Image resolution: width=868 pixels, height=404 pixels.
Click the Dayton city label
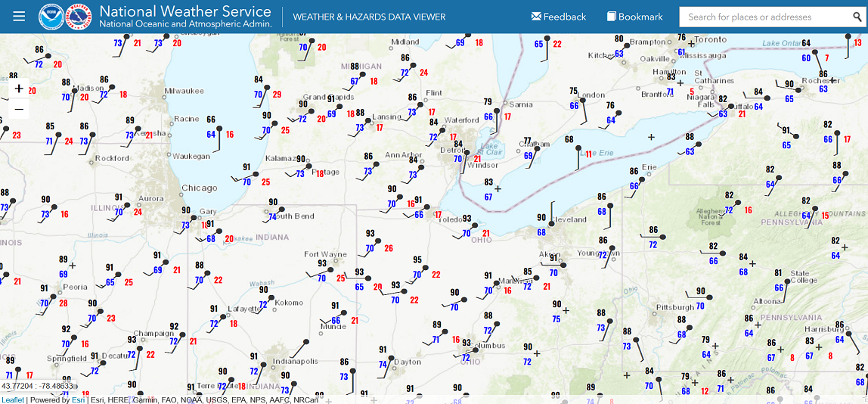(x=408, y=362)
